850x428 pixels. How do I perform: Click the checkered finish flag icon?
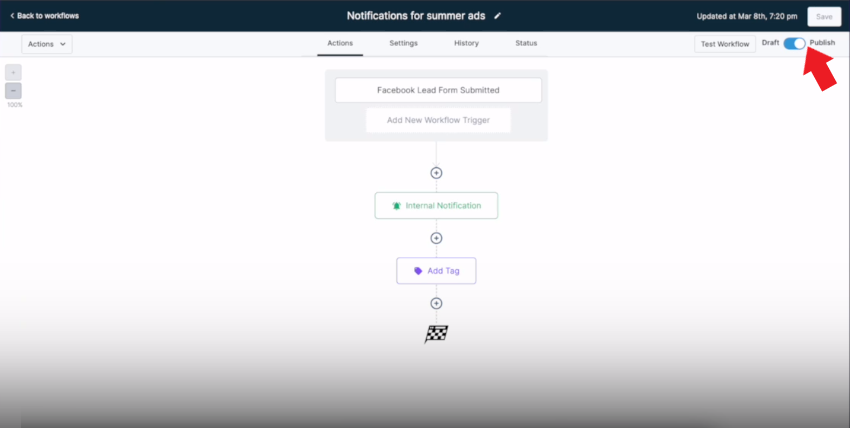click(436, 334)
